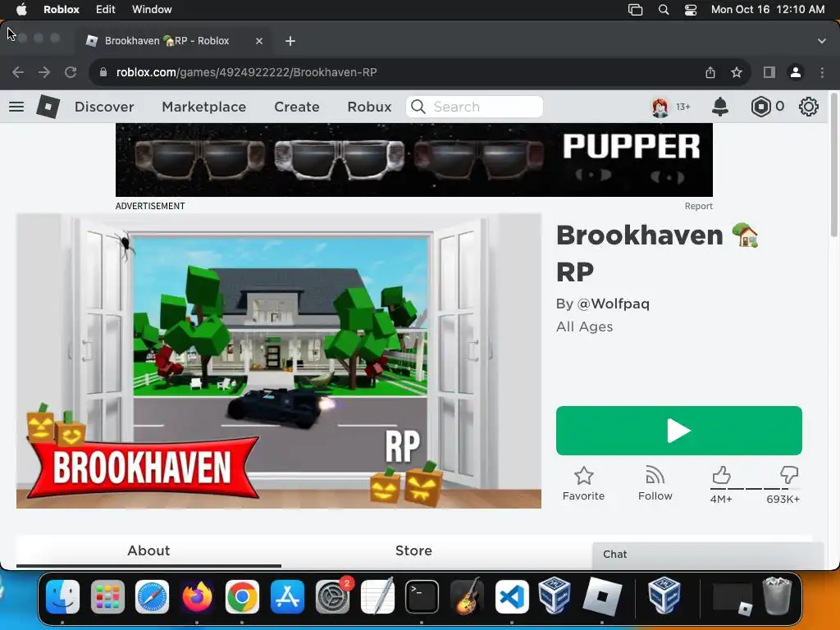Open the notifications bell
This screenshot has height=630, width=840.
point(720,107)
